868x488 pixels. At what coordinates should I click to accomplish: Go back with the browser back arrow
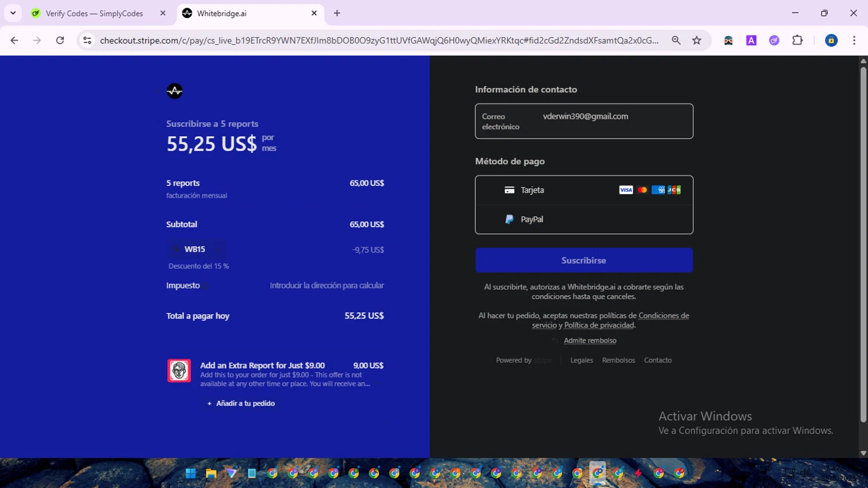click(14, 41)
